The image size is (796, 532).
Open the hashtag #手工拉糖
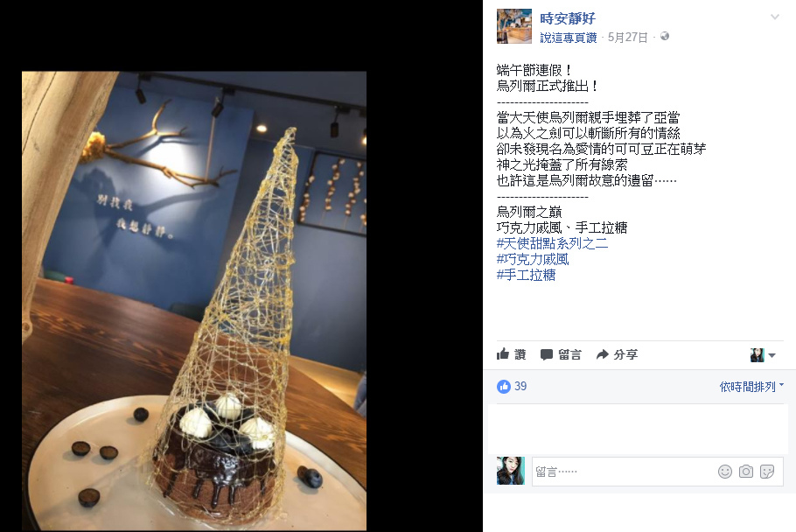526,275
